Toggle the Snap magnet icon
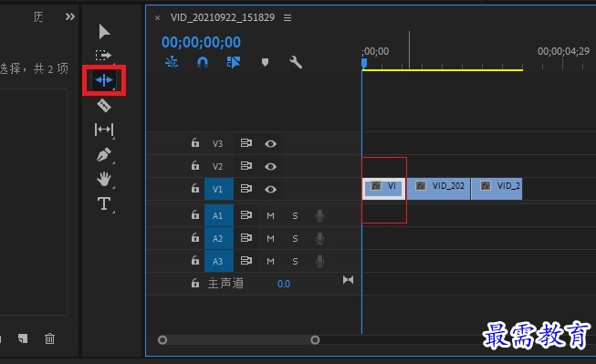Screen dimensions: 596x364 [203, 62]
